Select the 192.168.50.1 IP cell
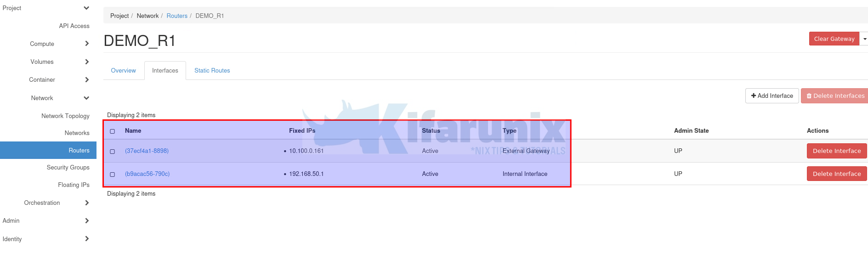Screen dimensions: 868x254 [x=306, y=174]
